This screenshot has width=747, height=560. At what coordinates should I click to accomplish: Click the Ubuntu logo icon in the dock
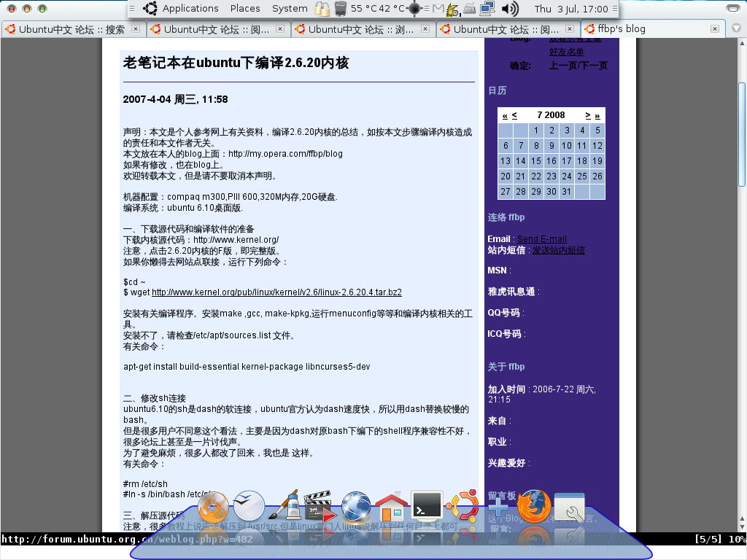(x=463, y=506)
